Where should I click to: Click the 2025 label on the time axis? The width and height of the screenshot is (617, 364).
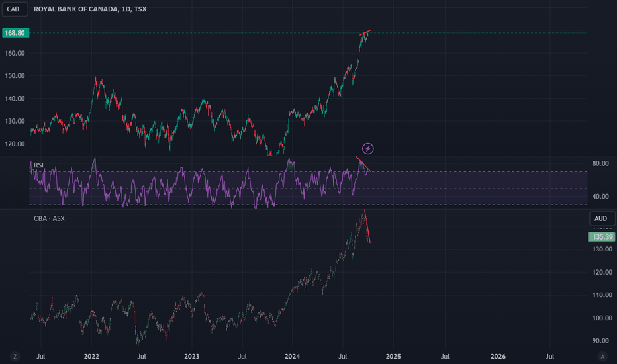(393, 357)
